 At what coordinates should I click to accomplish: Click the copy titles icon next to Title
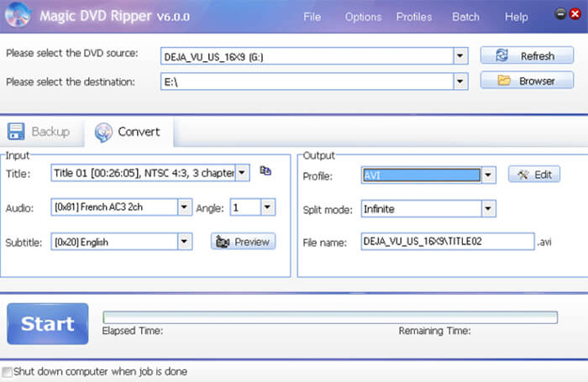[265, 171]
